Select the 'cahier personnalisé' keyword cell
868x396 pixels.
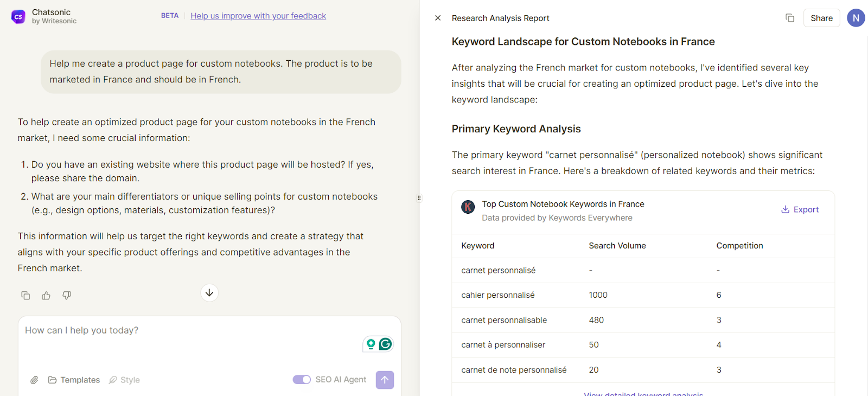tap(497, 295)
